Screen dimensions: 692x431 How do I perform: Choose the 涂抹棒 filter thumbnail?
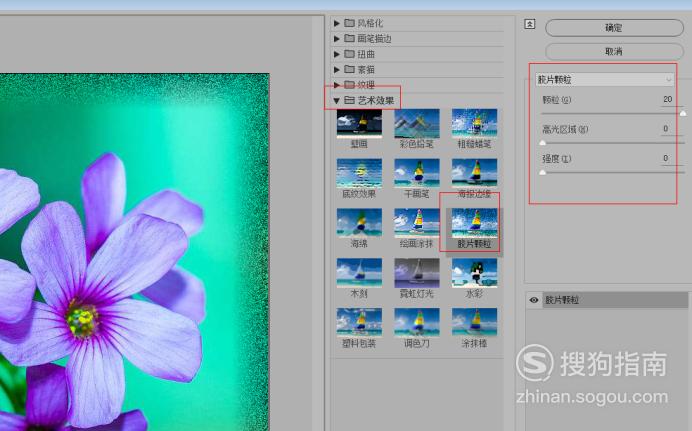[x=474, y=322]
